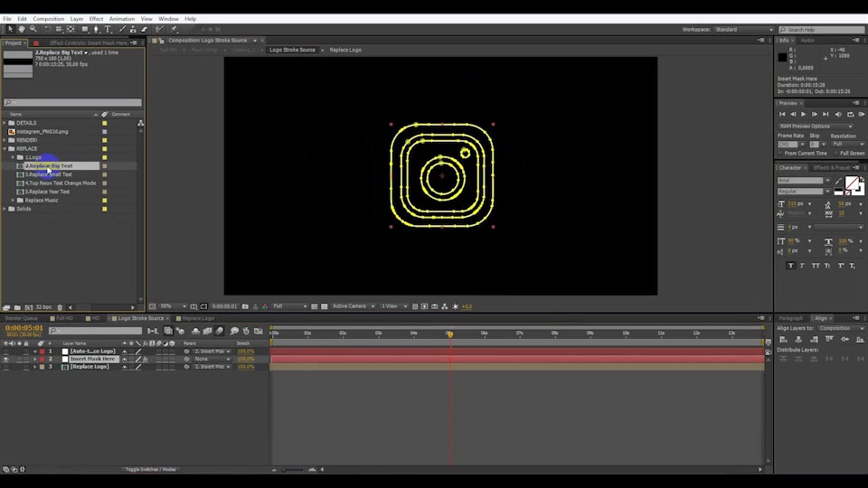Select the Hand tool in toolbar

pos(22,29)
